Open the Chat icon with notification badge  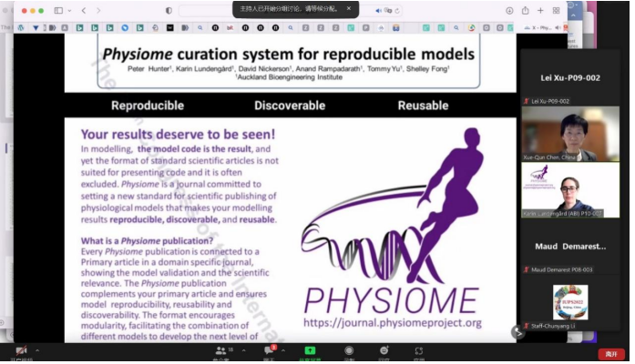point(270,349)
